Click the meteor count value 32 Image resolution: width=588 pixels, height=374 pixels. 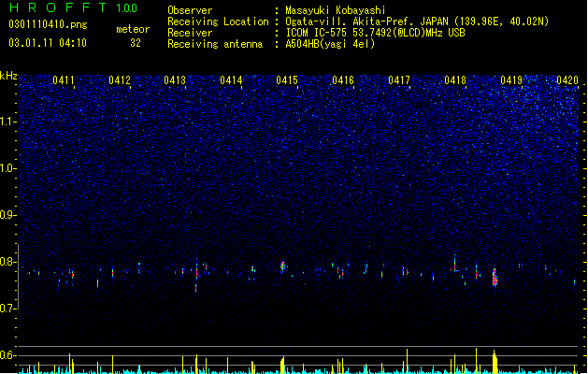(136, 43)
